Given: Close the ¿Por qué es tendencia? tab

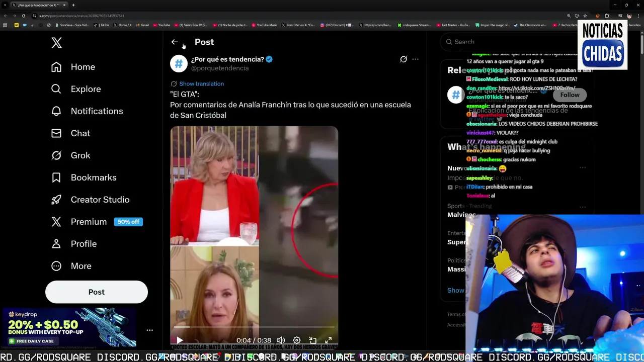Looking at the screenshot, I should click(64, 5).
